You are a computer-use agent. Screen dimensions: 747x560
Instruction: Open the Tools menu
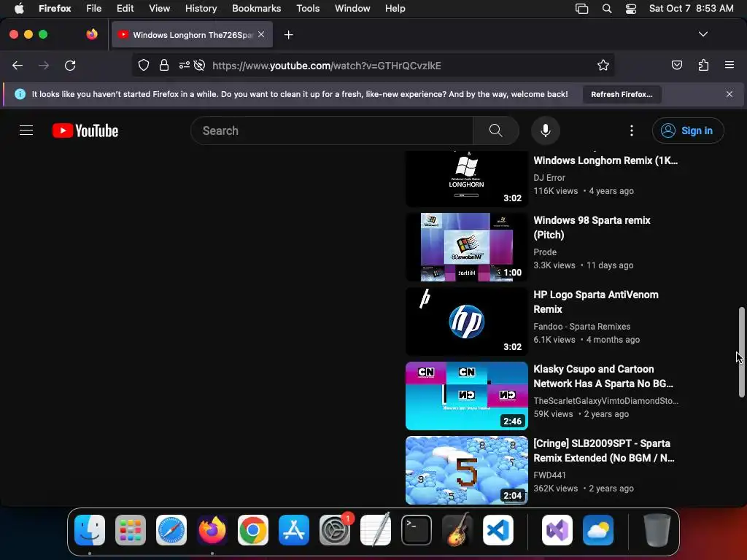308,8
